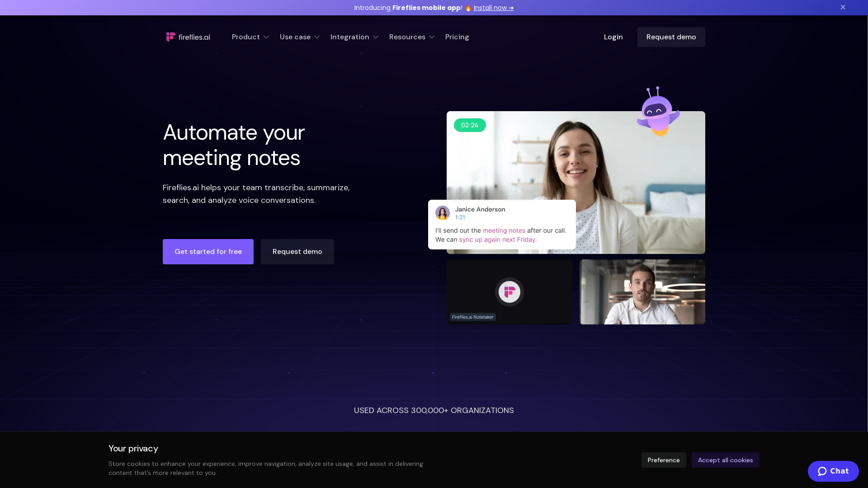This screenshot has width=868, height=488.
Task: Click Get started for free button
Action: click(x=208, y=251)
